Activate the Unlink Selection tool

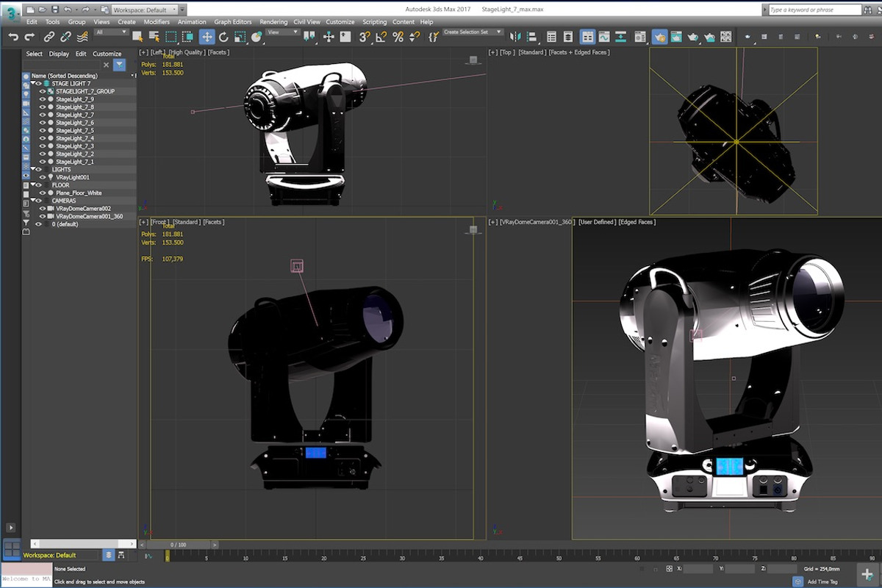66,37
